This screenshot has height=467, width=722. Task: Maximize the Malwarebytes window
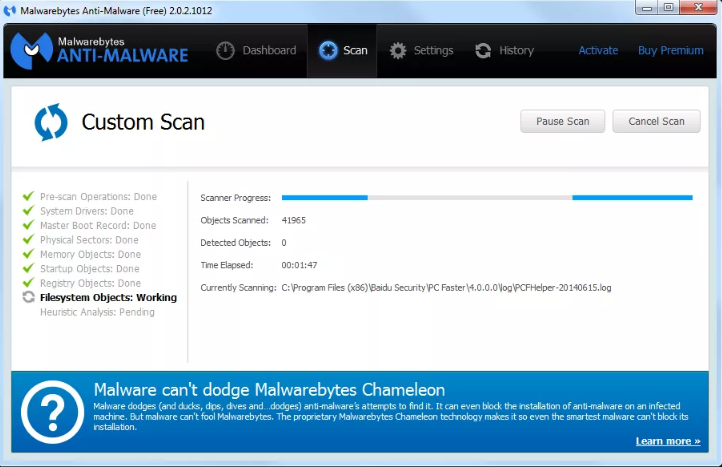click(x=669, y=8)
